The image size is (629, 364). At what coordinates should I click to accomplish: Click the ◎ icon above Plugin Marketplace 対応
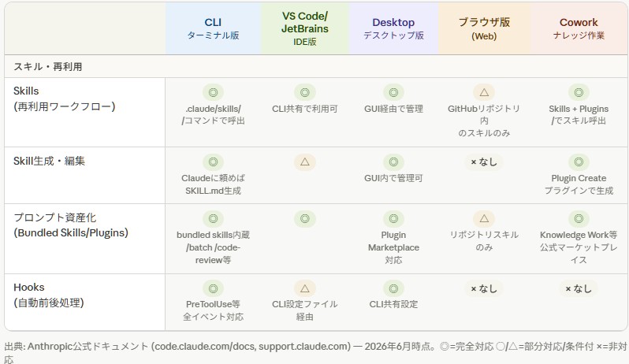coord(393,218)
